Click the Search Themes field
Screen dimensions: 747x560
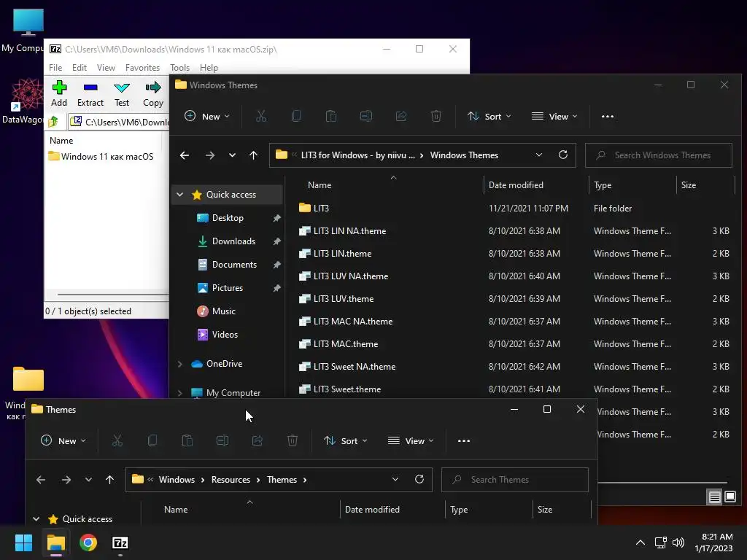[515, 480]
